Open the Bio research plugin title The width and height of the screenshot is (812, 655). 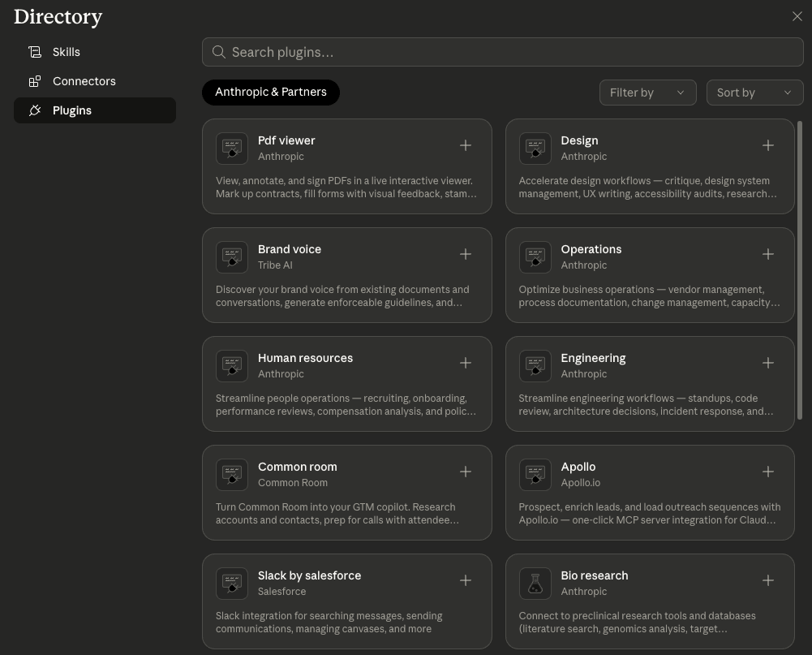tap(594, 575)
